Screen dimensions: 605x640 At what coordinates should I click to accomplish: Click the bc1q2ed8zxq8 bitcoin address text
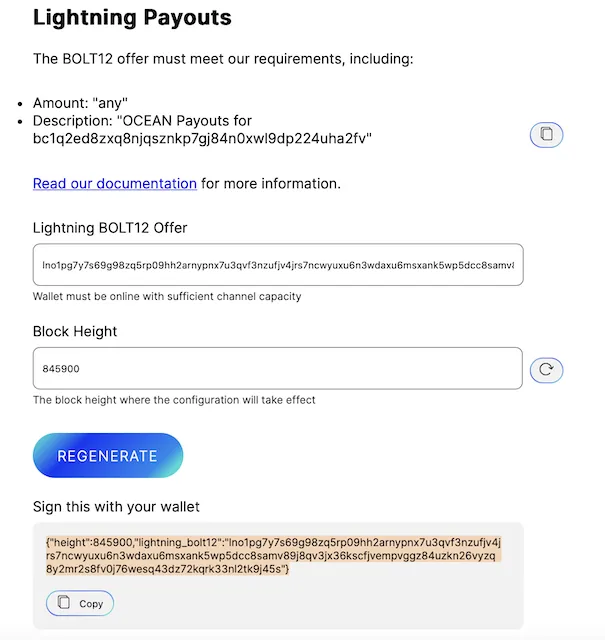point(202,139)
